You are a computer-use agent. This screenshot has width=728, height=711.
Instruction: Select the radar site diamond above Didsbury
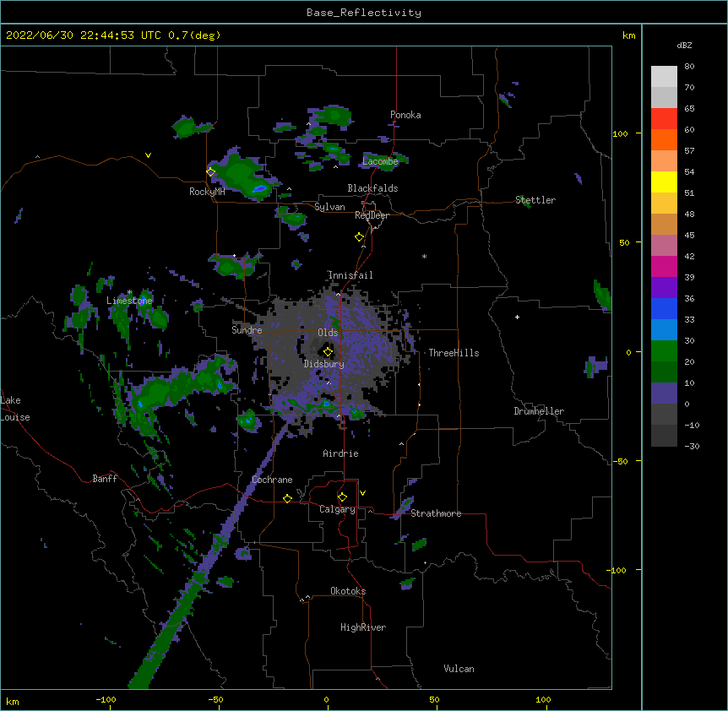point(328,352)
